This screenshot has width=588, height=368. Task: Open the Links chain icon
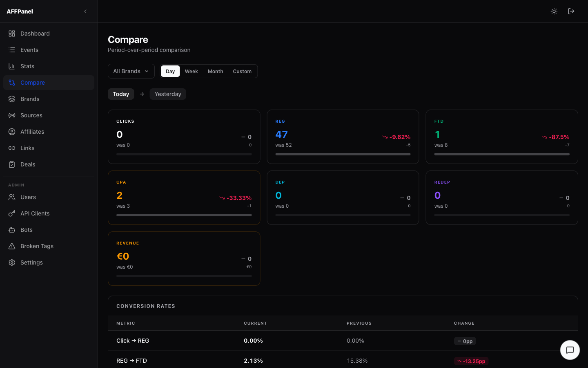click(11, 148)
